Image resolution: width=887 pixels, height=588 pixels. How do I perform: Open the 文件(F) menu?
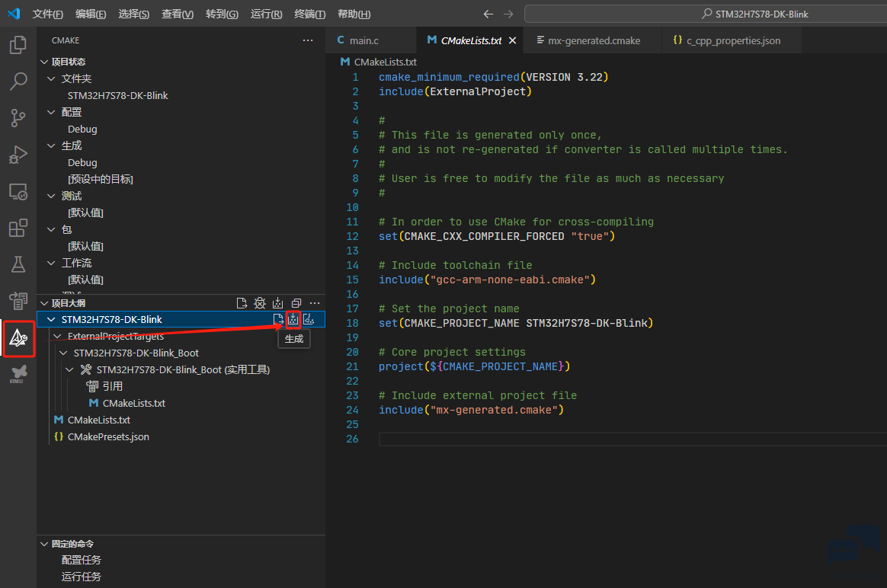pyautogui.click(x=47, y=14)
